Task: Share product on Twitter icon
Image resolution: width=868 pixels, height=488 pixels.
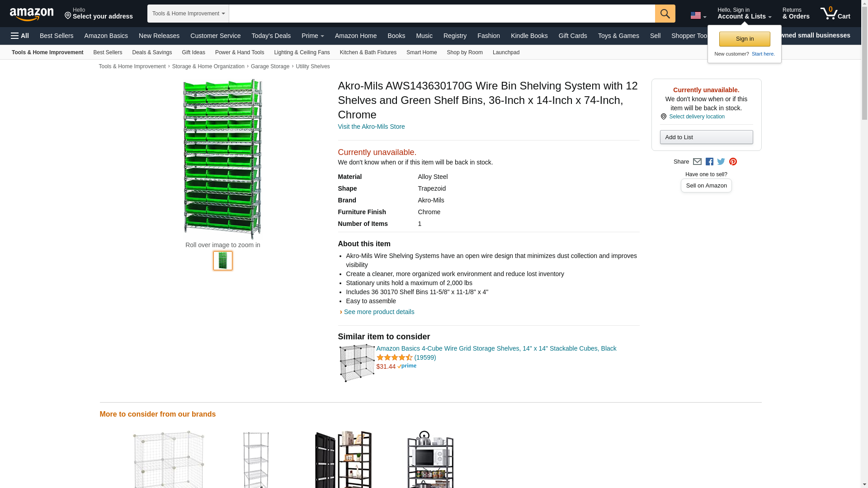Action: [x=721, y=162]
